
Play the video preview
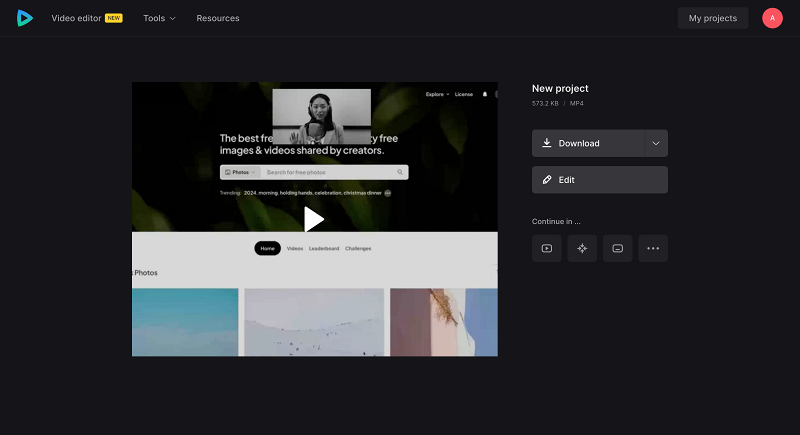click(314, 219)
